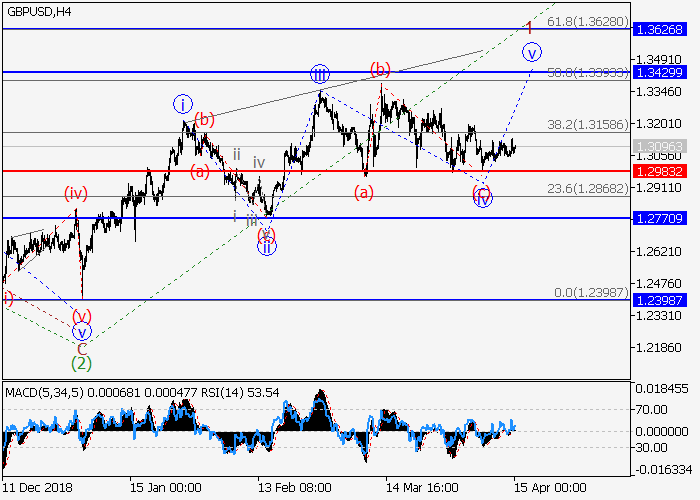Click the 0.018455 indicator scale value

662,389
